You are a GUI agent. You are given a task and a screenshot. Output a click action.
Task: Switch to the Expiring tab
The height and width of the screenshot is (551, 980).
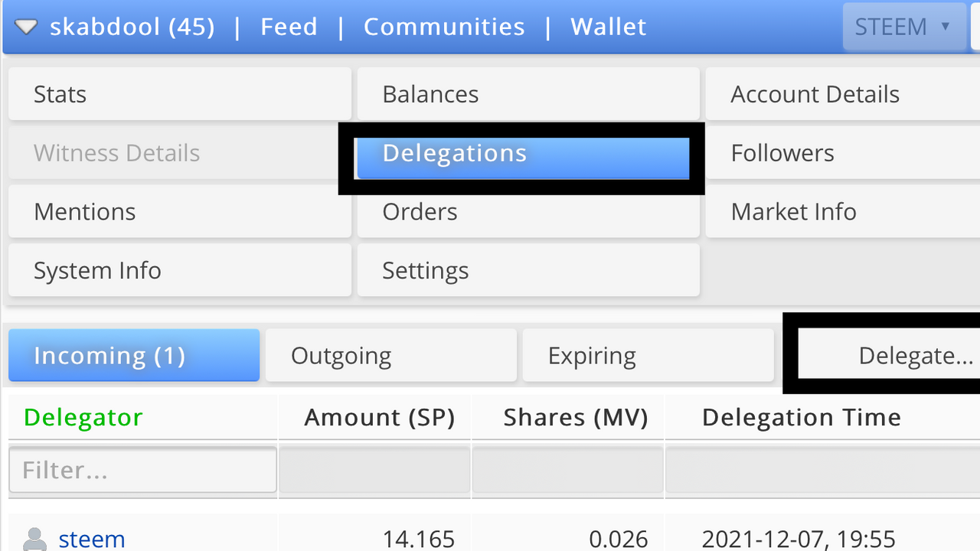(648, 355)
